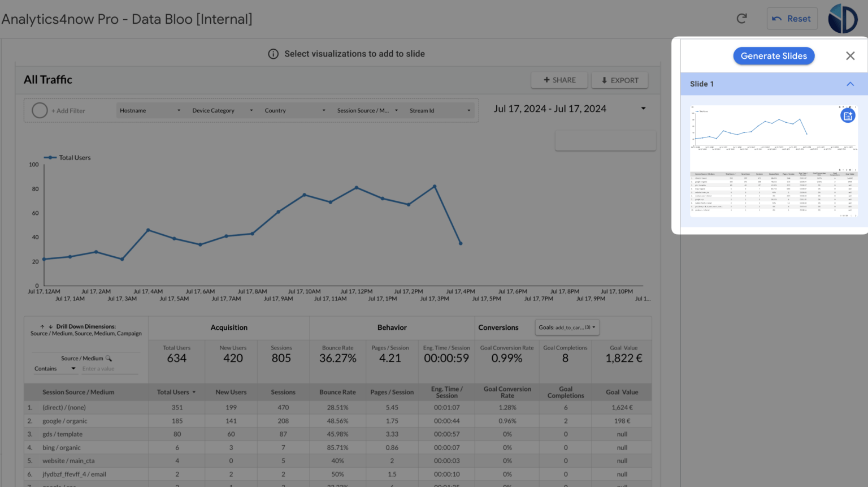The height and width of the screenshot is (487, 868).
Task: Click the EXPORT button
Action: [619, 80]
